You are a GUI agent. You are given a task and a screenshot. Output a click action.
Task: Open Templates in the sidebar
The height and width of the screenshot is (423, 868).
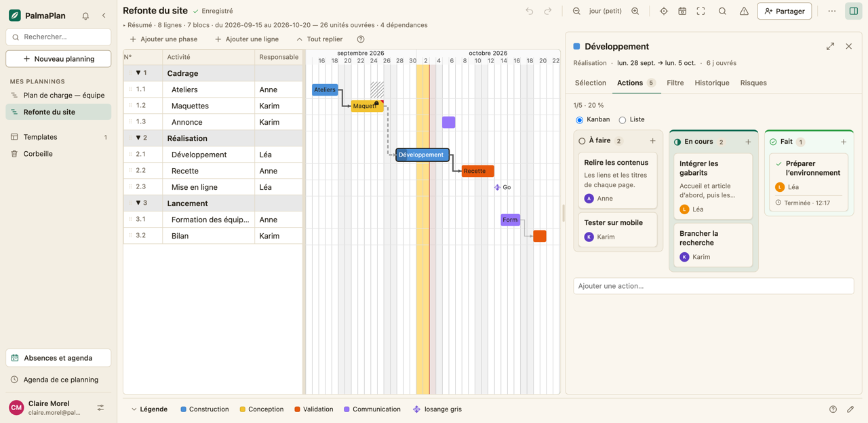coord(58,137)
